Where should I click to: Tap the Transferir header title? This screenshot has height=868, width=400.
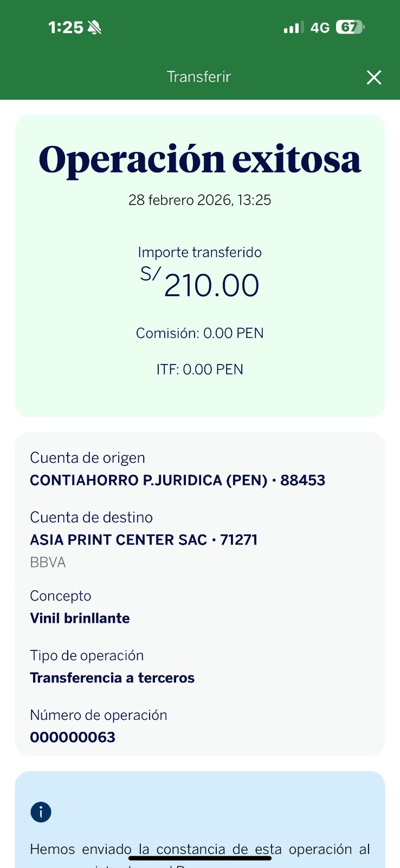[x=199, y=77]
